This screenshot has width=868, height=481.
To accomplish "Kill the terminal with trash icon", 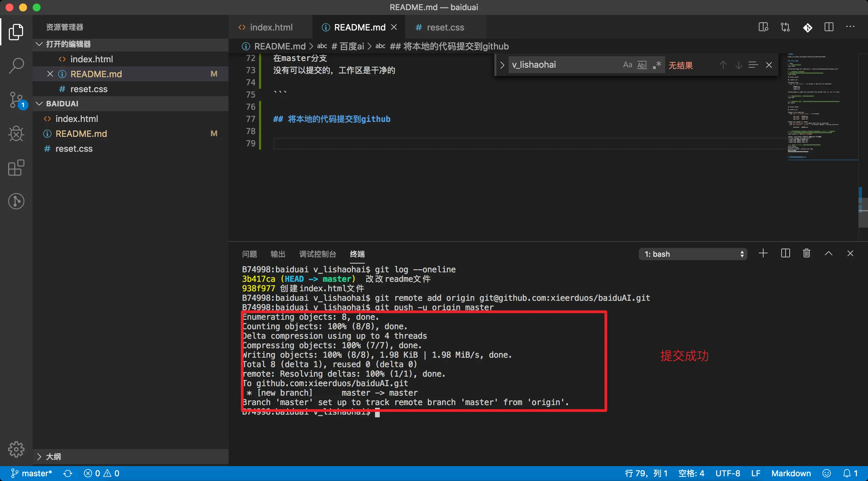I will (x=807, y=253).
